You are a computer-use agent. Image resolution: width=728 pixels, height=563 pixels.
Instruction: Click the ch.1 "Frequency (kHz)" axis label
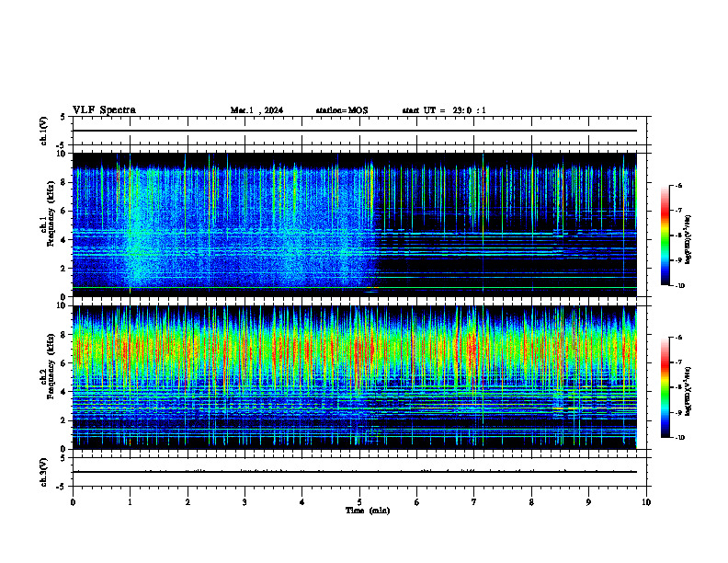[51, 213]
